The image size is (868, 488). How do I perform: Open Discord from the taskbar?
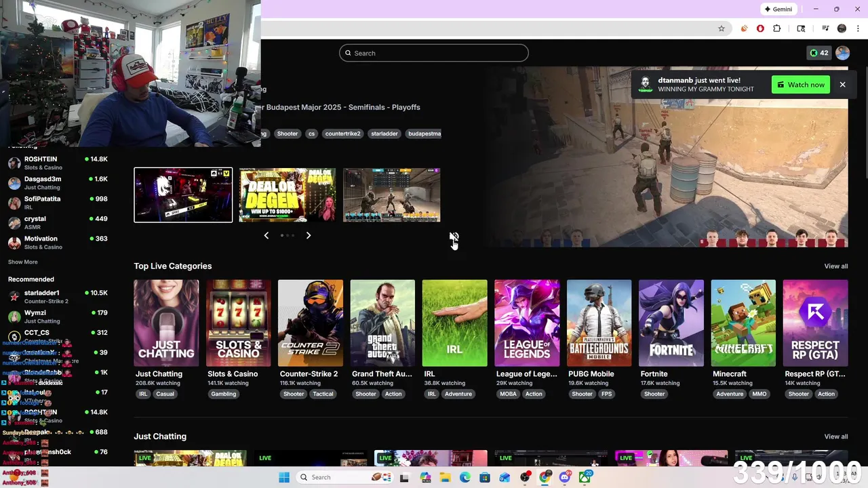tap(565, 477)
